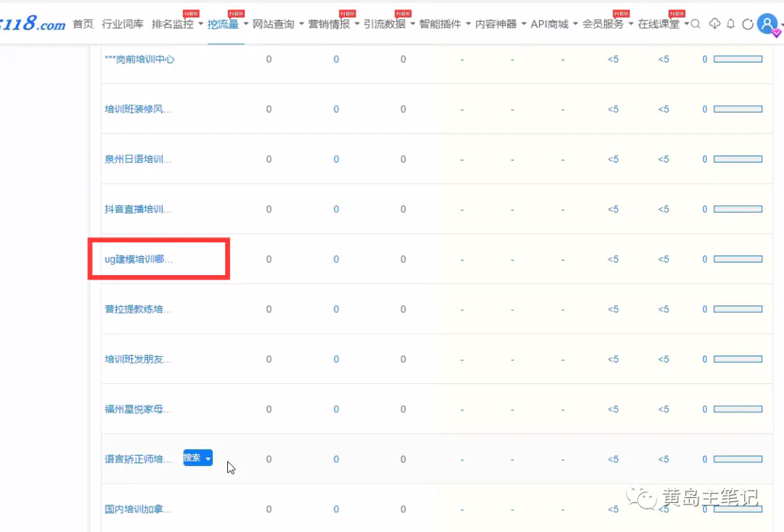Click progress bar in ***岗前培训中心 row

[x=738, y=60]
